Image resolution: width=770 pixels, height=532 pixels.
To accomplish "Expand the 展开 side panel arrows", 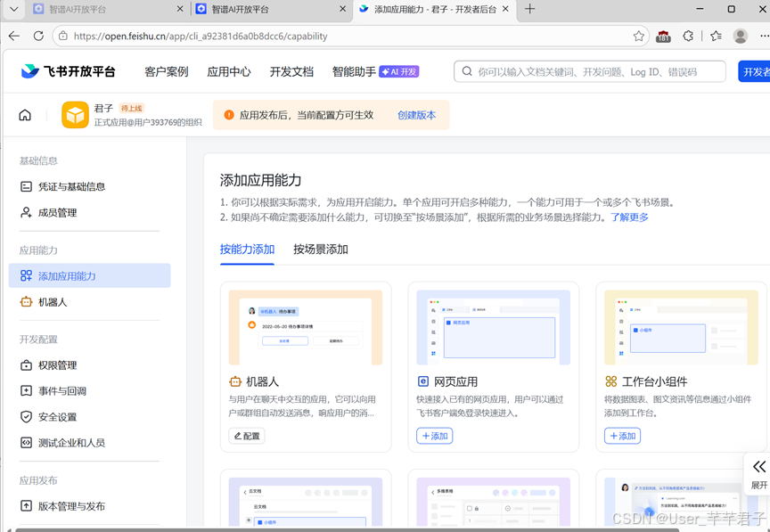I will tap(759, 467).
